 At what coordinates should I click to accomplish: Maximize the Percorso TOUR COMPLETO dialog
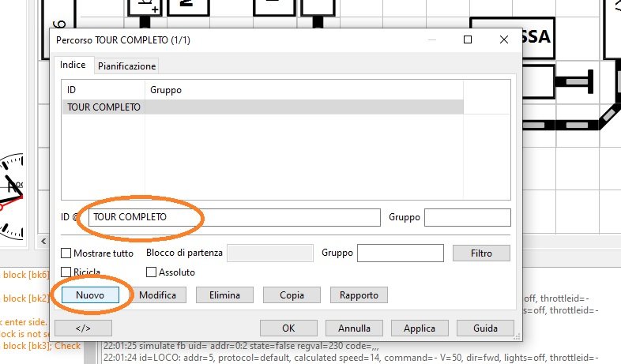coord(468,39)
